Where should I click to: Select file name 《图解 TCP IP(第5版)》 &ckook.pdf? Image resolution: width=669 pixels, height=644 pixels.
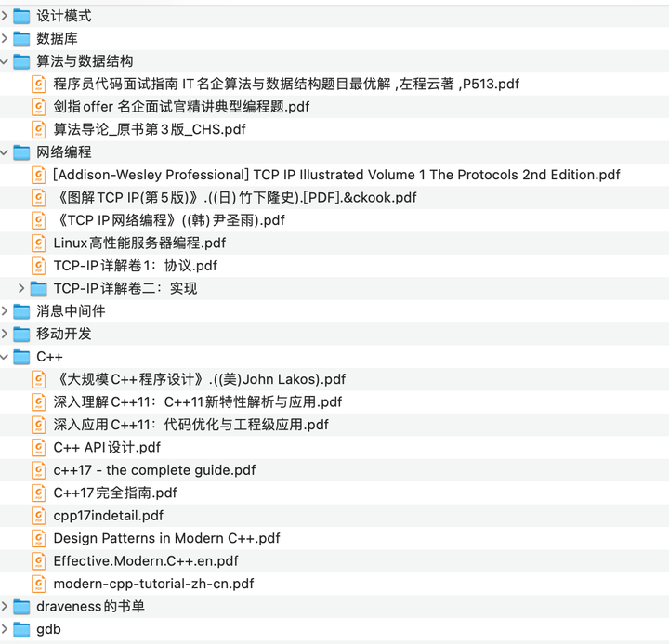235,198
